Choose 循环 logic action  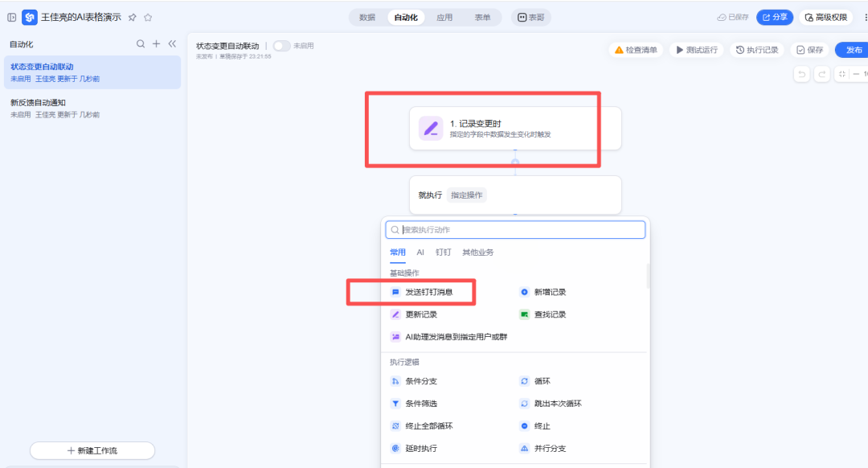click(534, 381)
